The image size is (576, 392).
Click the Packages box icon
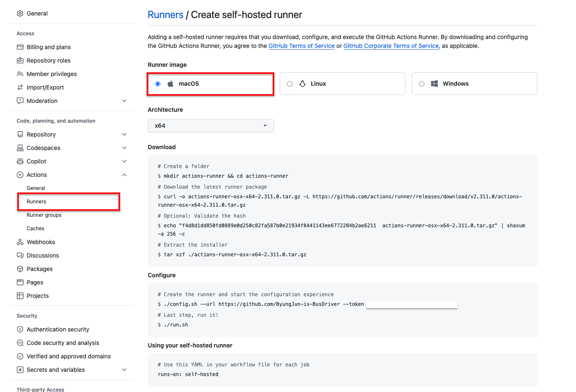(x=20, y=269)
